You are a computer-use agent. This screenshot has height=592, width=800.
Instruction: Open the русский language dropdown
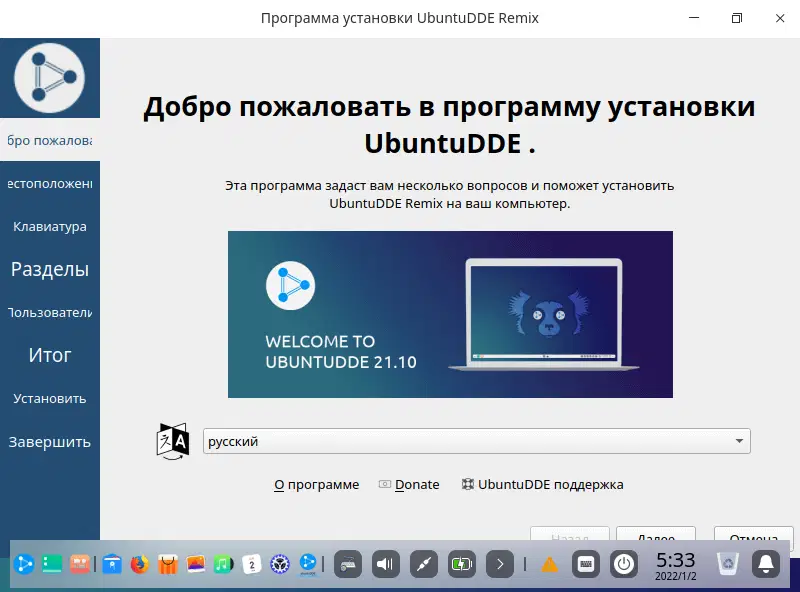click(x=477, y=441)
